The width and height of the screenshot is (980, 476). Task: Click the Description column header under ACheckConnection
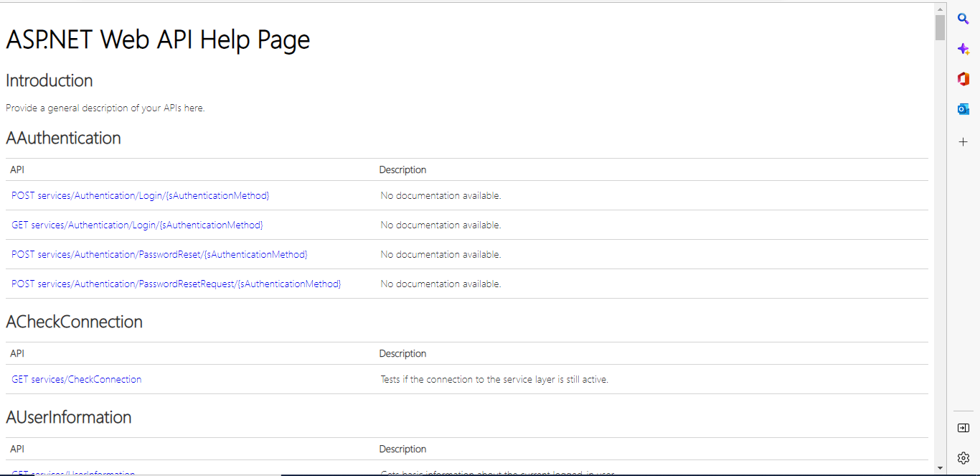(x=402, y=353)
